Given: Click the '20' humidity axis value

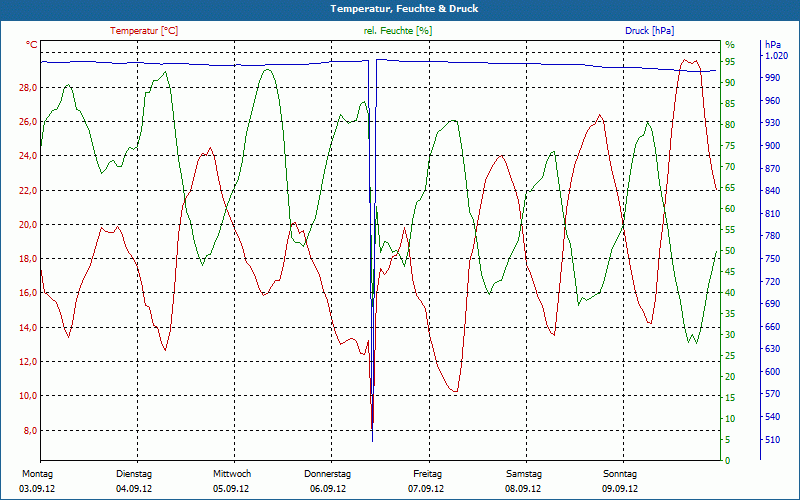Looking at the screenshot, I should tap(730, 377).
